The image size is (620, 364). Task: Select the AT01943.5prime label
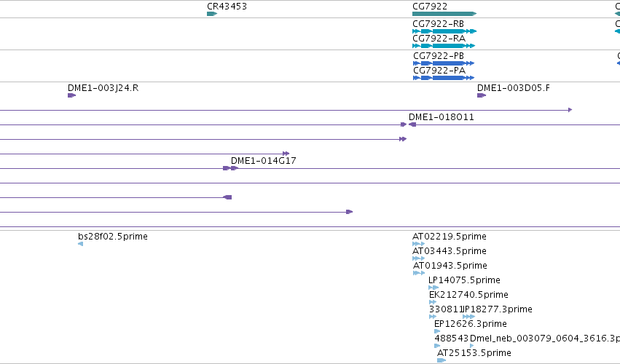[450, 266]
